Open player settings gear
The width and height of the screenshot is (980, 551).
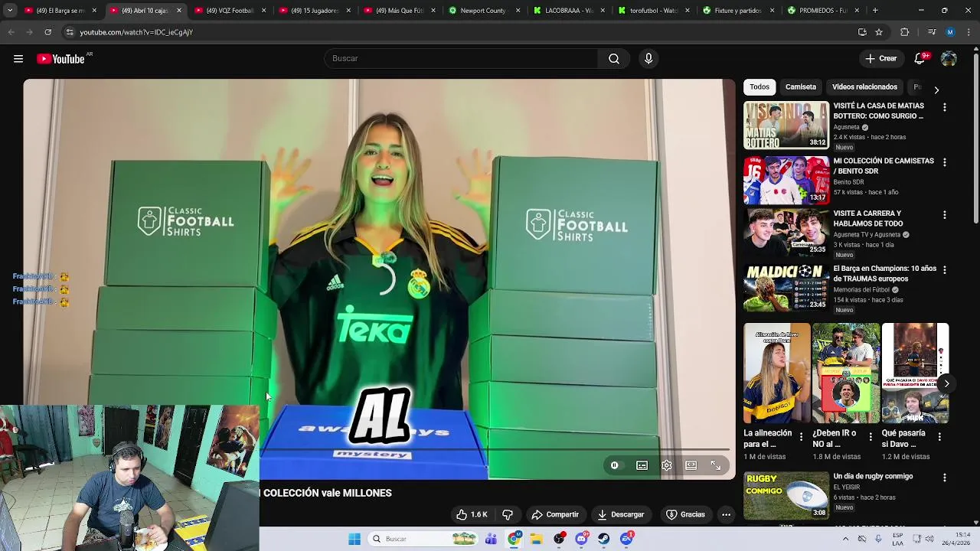click(x=667, y=465)
